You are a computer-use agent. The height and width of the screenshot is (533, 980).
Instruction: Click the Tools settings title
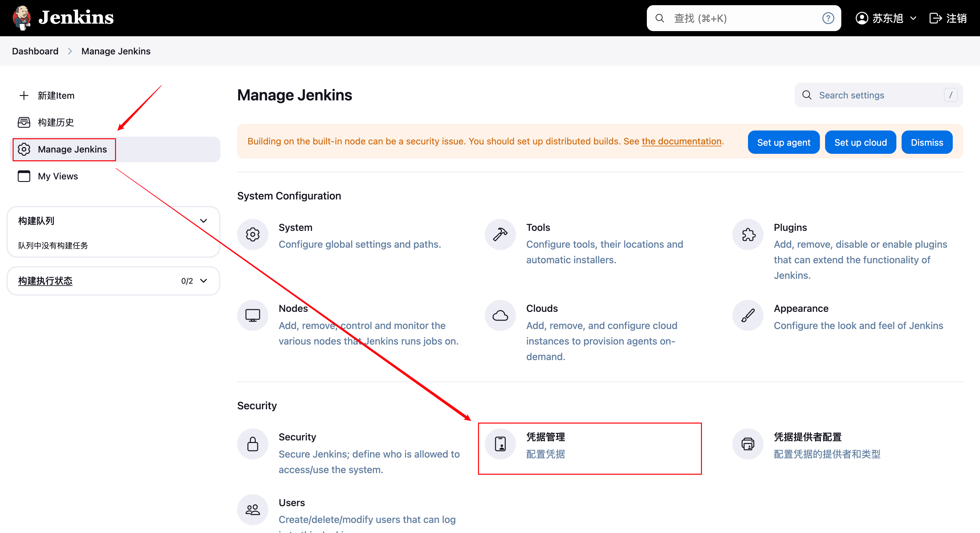[x=538, y=227]
